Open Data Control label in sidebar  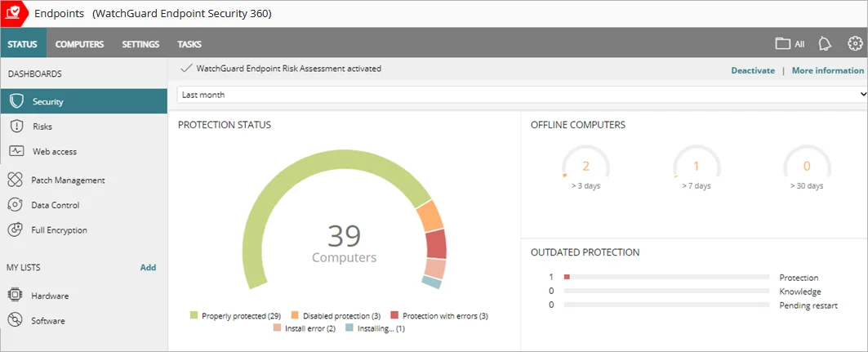pyautogui.click(x=56, y=205)
